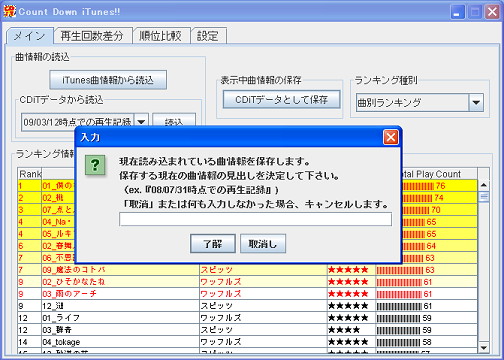The height and width of the screenshot is (360, 504).
Task: Click the table scrollbar up arrow
Action: [x=484, y=185]
